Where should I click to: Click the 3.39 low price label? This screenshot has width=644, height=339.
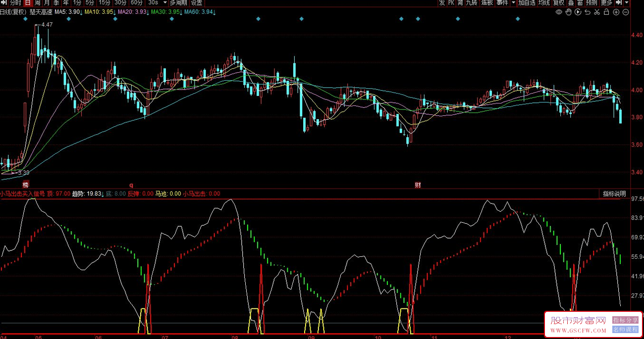coord(23,173)
